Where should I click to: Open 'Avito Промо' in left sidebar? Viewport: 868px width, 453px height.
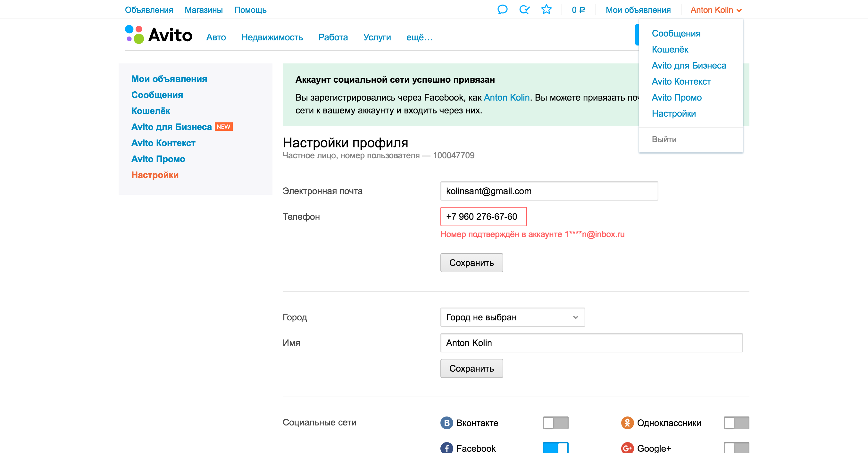click(158, 159)
